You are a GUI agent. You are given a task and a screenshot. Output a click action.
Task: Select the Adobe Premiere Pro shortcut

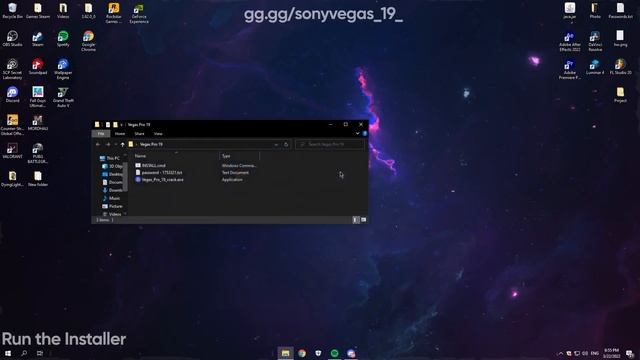(570, 69)
